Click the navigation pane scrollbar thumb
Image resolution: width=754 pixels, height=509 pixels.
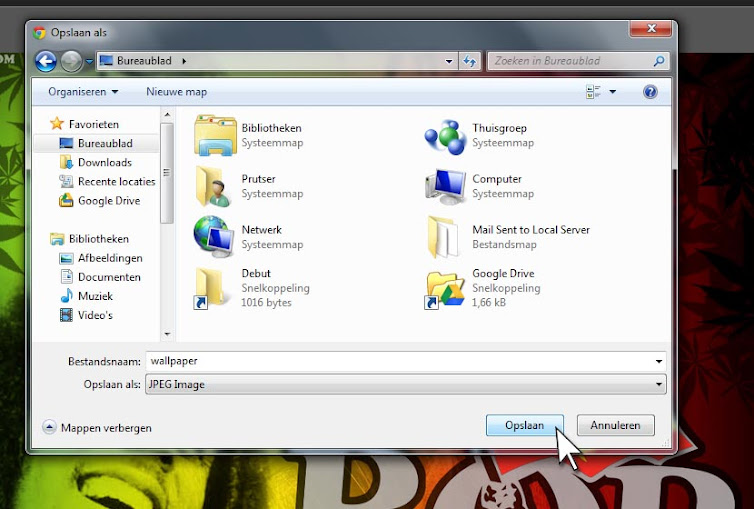click(x=167, y=173)
